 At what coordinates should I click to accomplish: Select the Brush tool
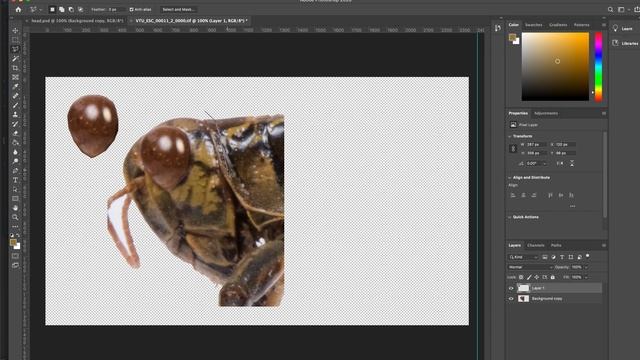coord(16,106)
